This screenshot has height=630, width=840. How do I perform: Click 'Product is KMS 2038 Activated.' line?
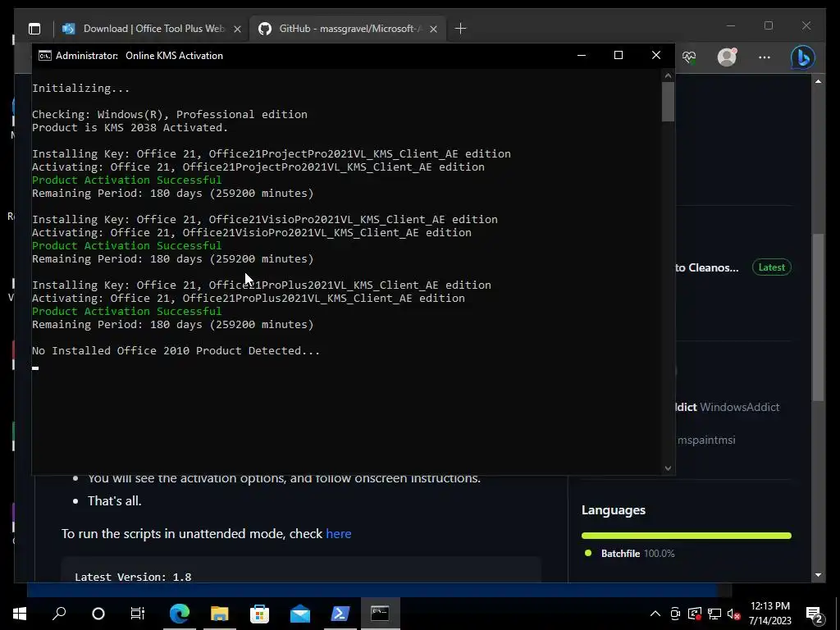(x=130, y=127)
